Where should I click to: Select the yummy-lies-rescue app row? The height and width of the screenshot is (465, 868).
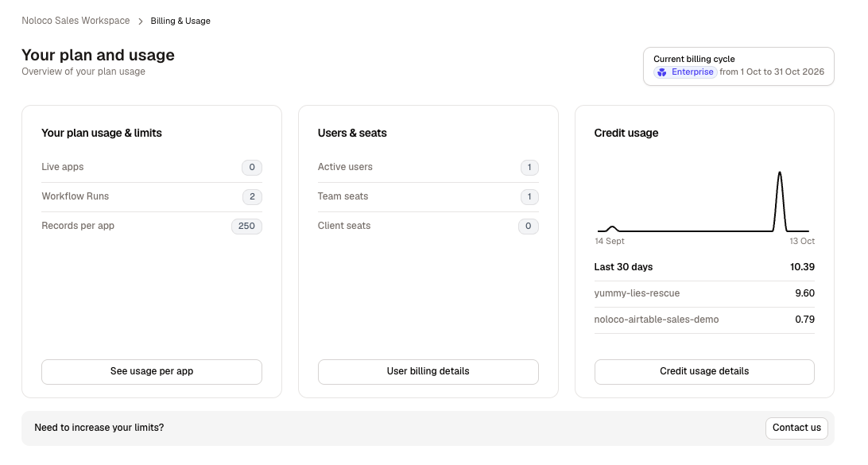pyautogui.click(x=704, y=293)
